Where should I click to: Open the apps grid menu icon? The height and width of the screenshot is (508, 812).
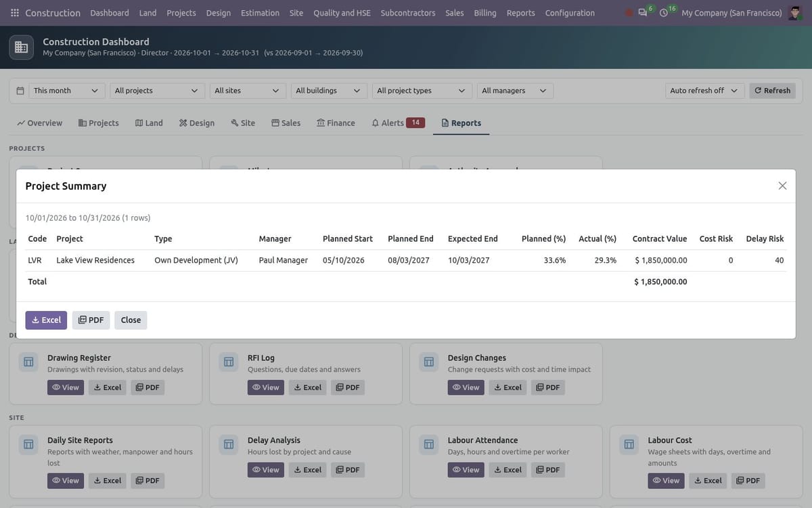(15, 13)
